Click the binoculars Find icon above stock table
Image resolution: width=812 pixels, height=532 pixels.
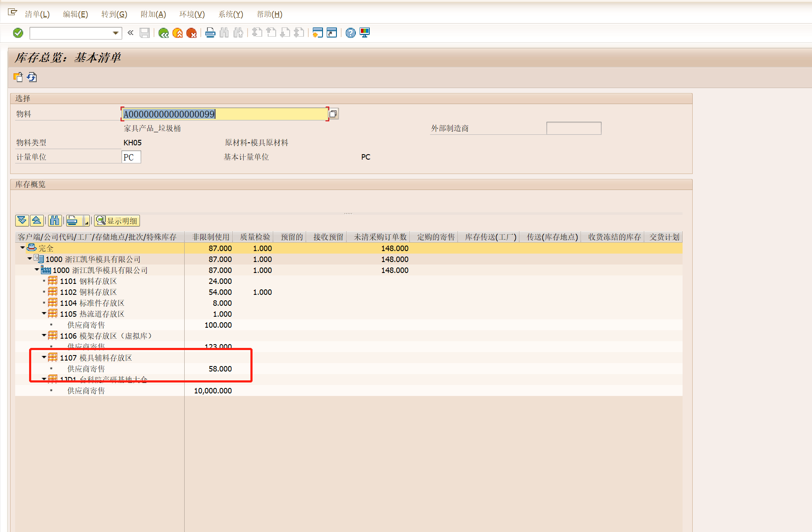(x=54, y=220)
